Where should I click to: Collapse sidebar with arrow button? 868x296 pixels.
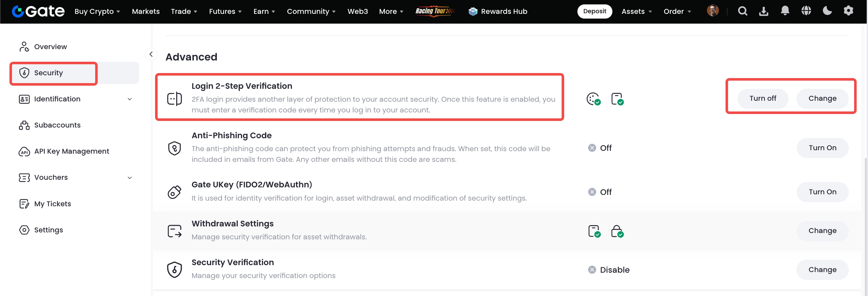tap(151, 54)
